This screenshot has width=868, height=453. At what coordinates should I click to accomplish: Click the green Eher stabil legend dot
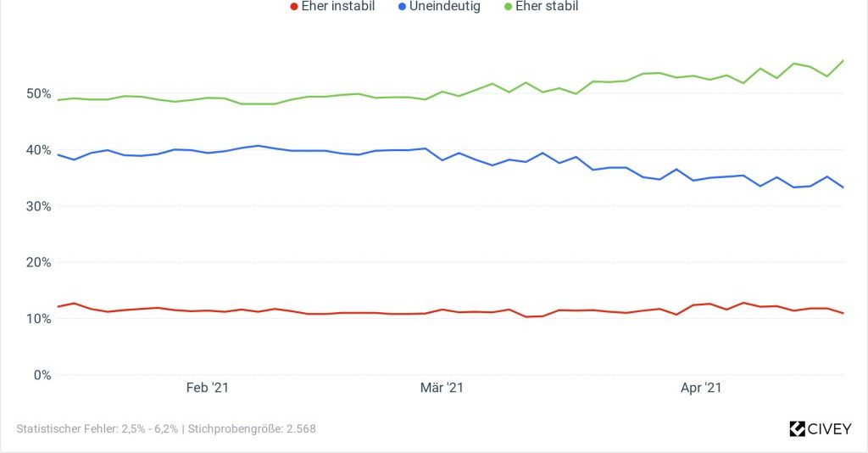click(508, 6)
